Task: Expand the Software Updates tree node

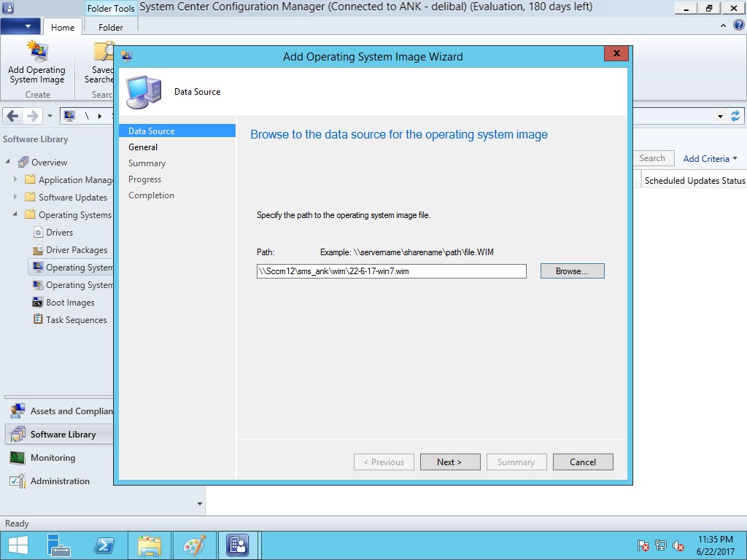Action: pyautogui.click(x=15, y=198)
